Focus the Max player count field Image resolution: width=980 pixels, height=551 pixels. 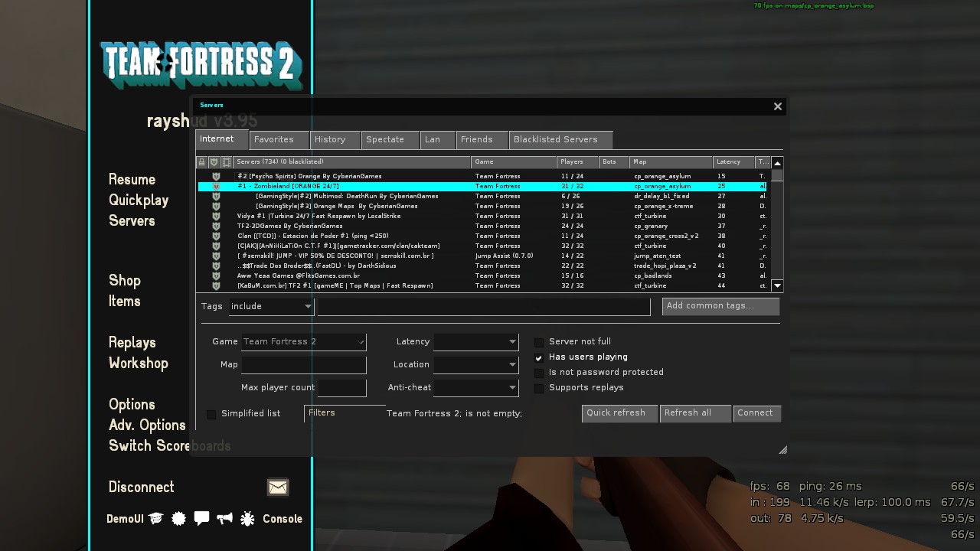(341, 388)
